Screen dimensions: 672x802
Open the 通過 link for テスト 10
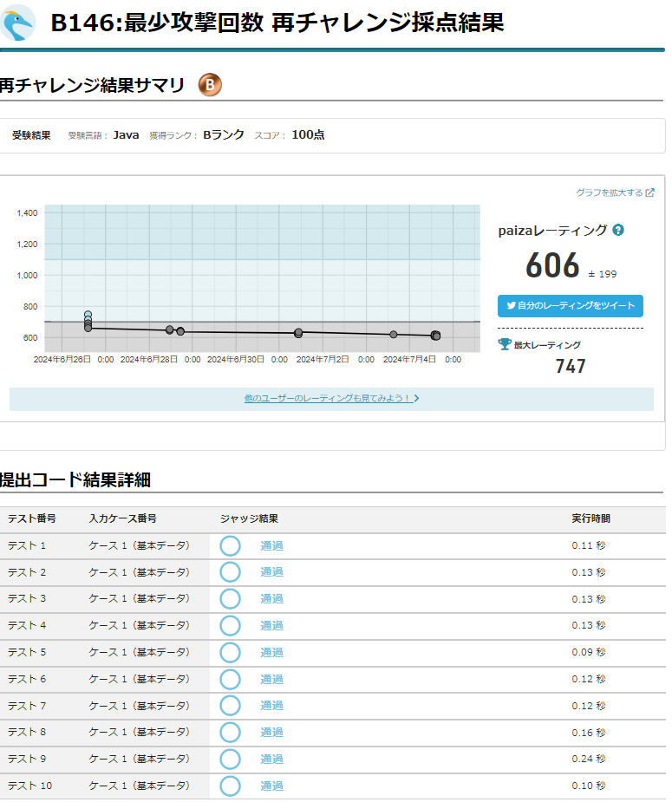[x=271, y=786]
